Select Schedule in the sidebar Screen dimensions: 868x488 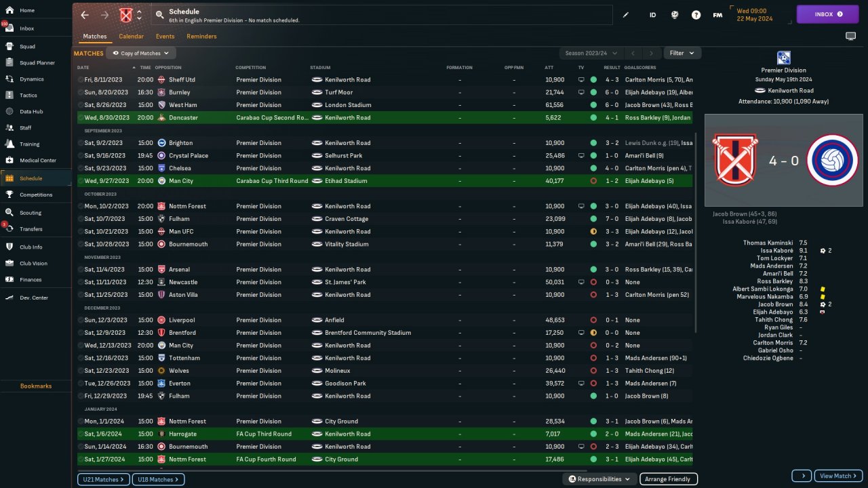pos(35,178)
